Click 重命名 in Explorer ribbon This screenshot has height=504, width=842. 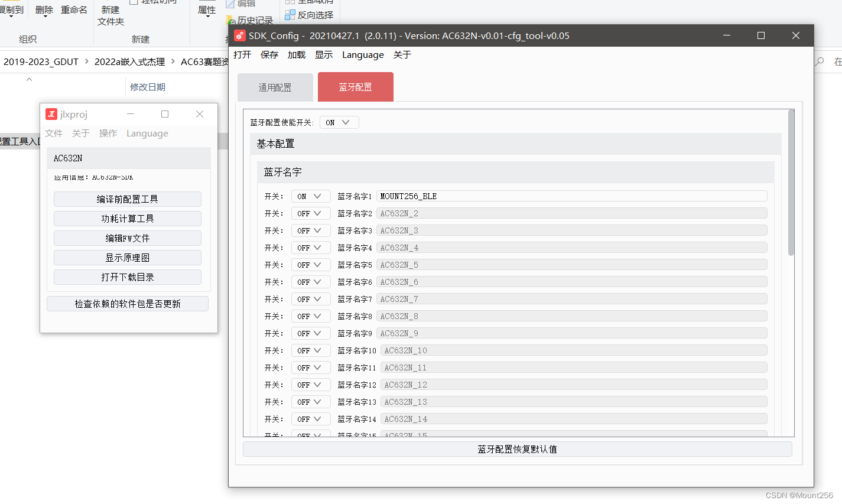(74, 10)
